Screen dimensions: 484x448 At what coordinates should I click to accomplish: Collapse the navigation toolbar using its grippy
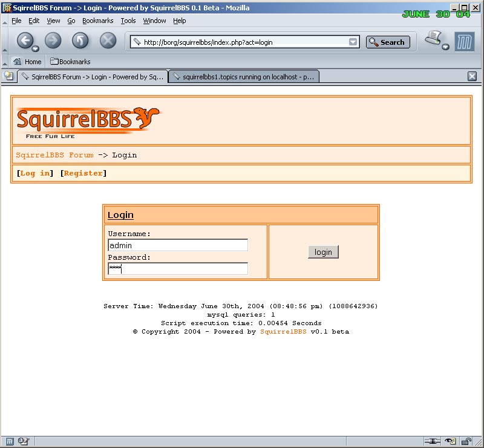5,41
